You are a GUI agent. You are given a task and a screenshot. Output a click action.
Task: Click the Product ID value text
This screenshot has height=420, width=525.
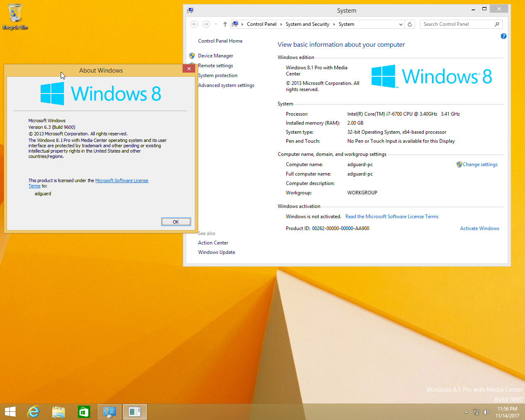[340, 228]
